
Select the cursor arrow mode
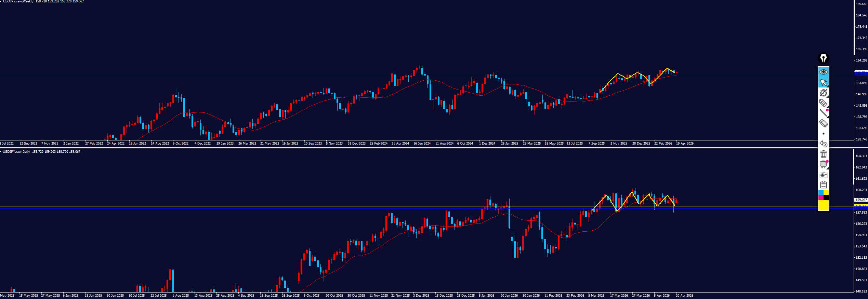(823, 82)
